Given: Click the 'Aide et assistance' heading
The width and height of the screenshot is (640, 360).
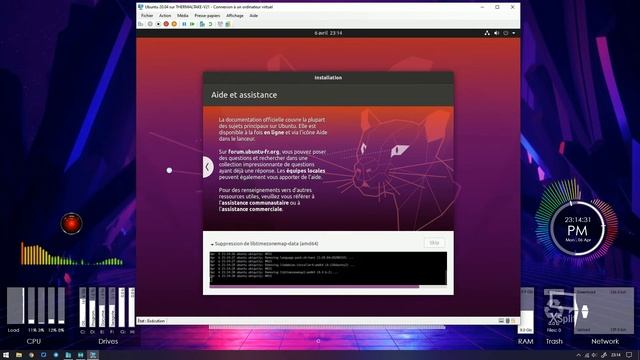Looking at the screenshot, I should tap(244, 95).
